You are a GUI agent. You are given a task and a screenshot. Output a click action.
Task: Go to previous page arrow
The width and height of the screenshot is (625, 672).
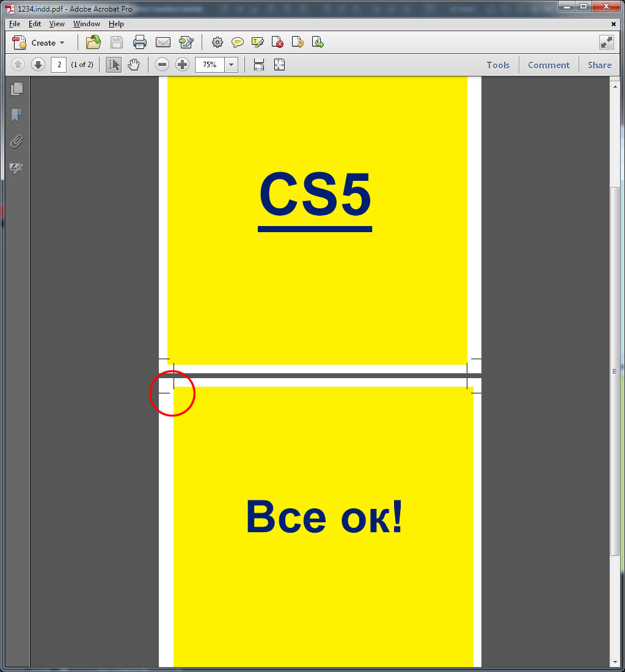[x=18, y=65]
